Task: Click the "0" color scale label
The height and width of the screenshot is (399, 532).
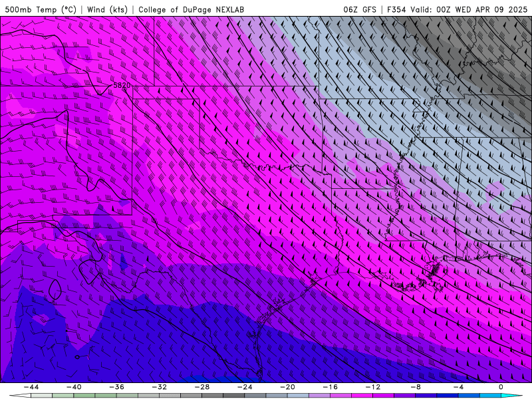Action: coord(501,387)
